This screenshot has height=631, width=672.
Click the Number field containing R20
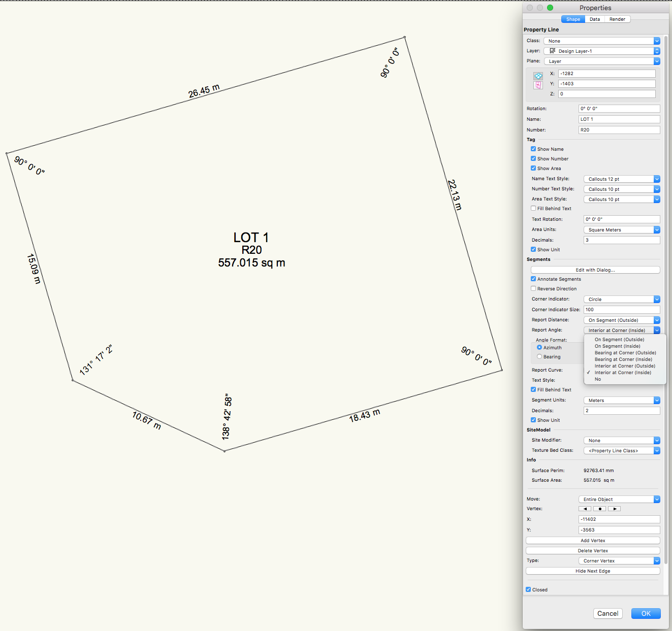[x=619, y=129]
